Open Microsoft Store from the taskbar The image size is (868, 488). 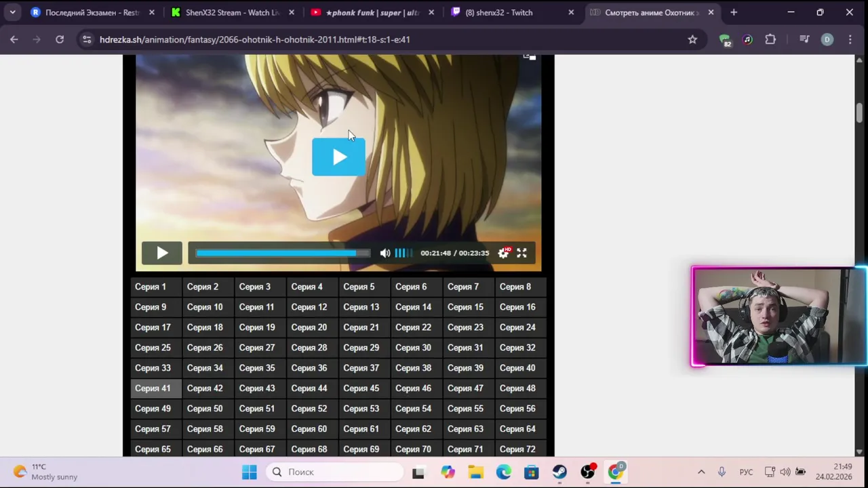coord(531,472)
